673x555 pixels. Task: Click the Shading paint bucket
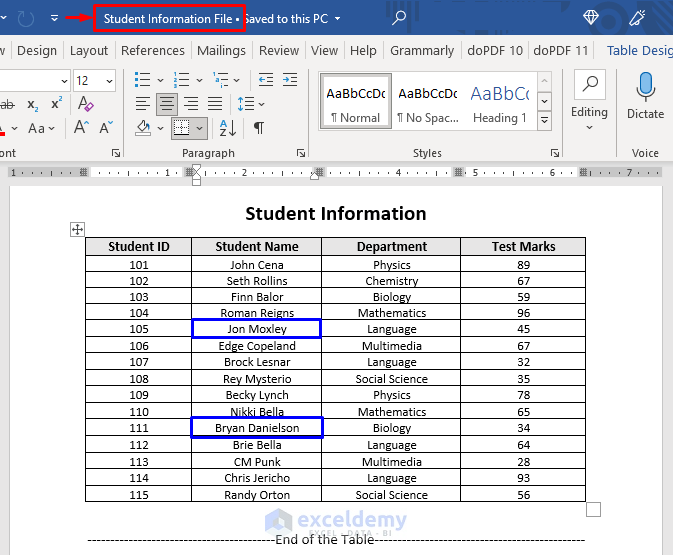pos(143,128)
